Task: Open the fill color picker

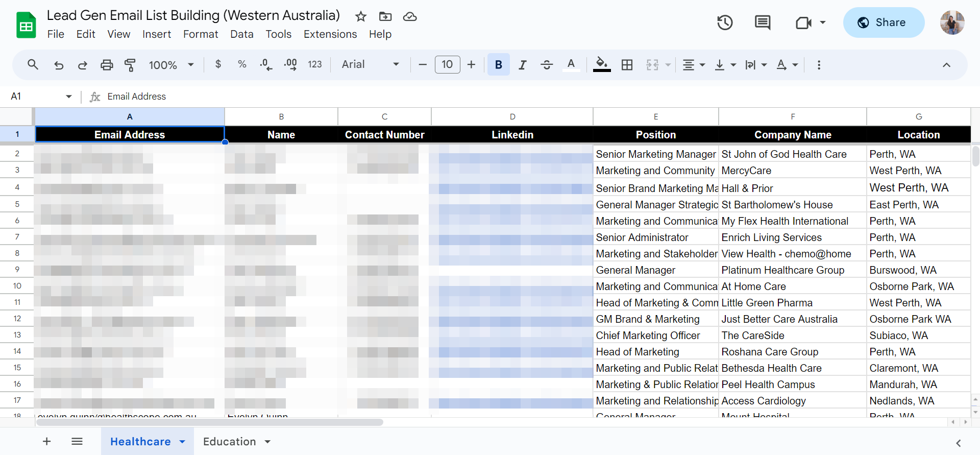Action: [x=602, y=65]
